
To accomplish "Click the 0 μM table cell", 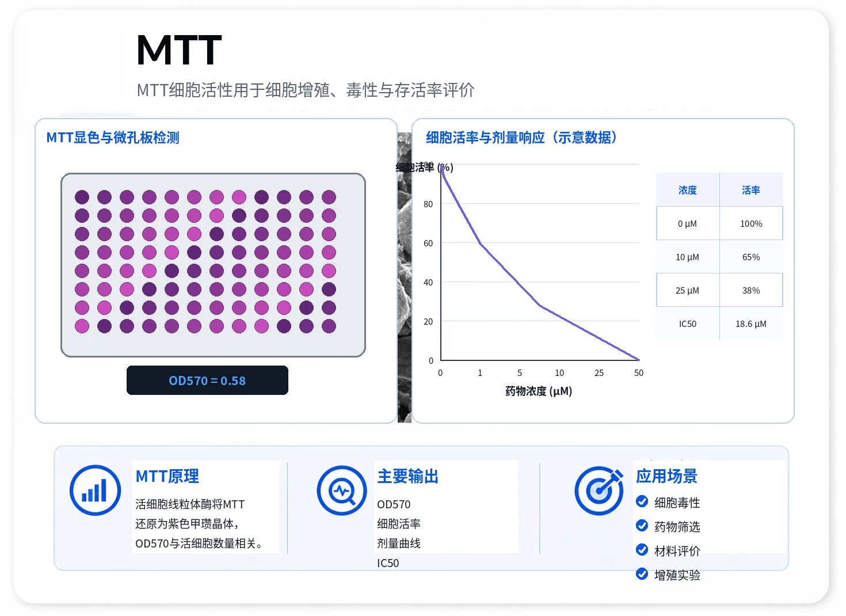I will click(688, 223).
